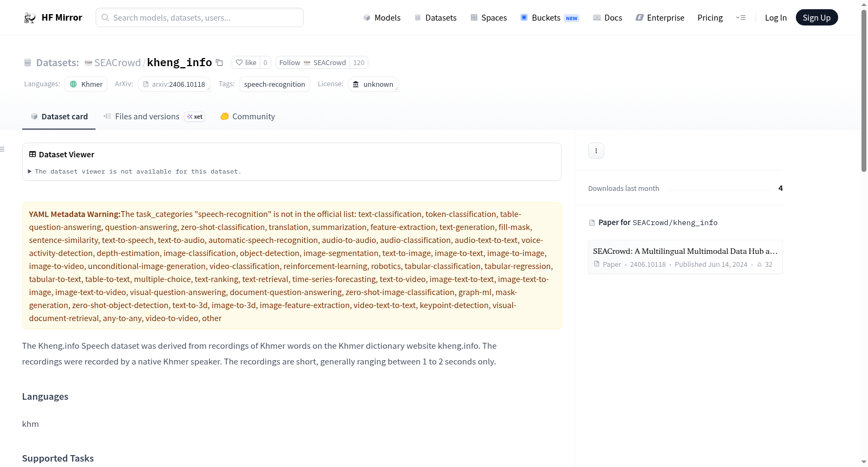Open the Datasets navigation item
Viewport: 868px width, 467px height.
pyautogui.click(x=435, y=18)
